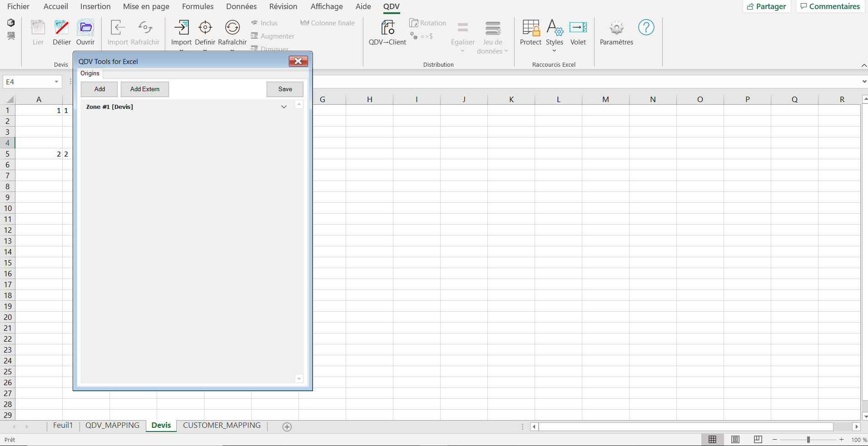Open Paramètres gear icon
Screen dimensions: 868x446
616,28
